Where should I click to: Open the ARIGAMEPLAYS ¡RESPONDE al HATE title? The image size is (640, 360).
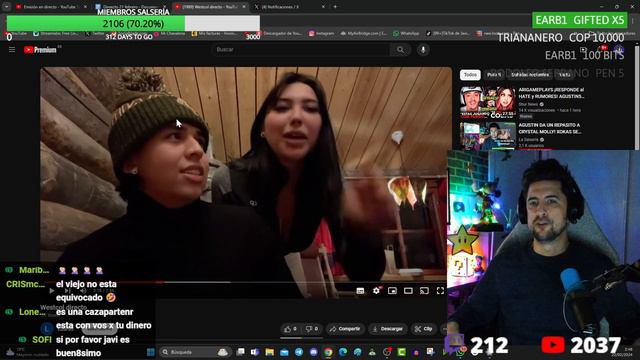[x=551, y=93]
